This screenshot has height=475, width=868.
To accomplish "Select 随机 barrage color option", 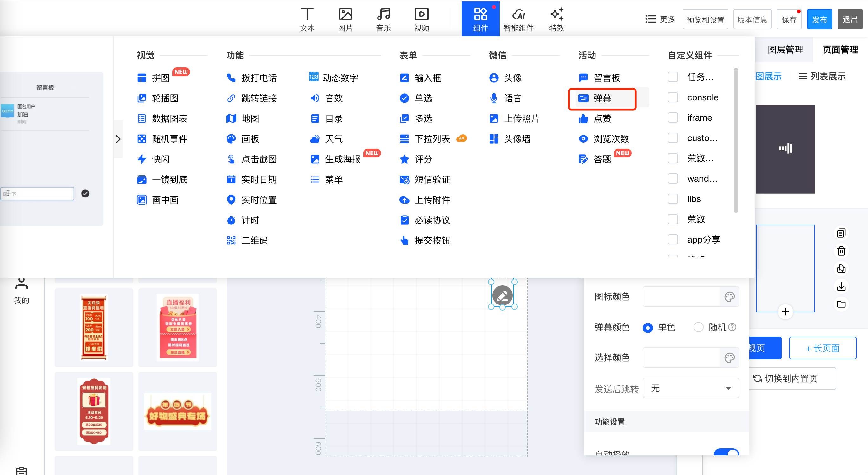I will pyautogui.click(x=698, y=327).
